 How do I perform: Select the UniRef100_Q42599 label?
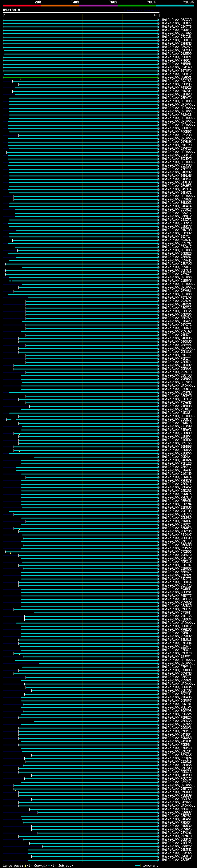point(177,54)
